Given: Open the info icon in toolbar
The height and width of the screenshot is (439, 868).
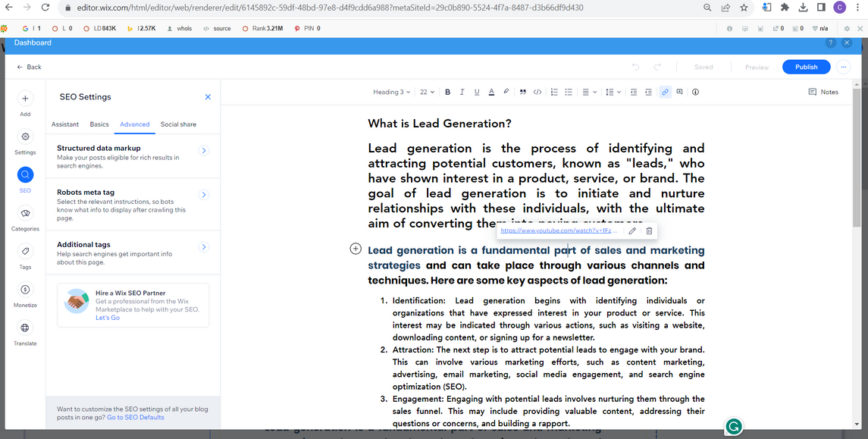Looking at the screenshot, I should click(696, 92).
